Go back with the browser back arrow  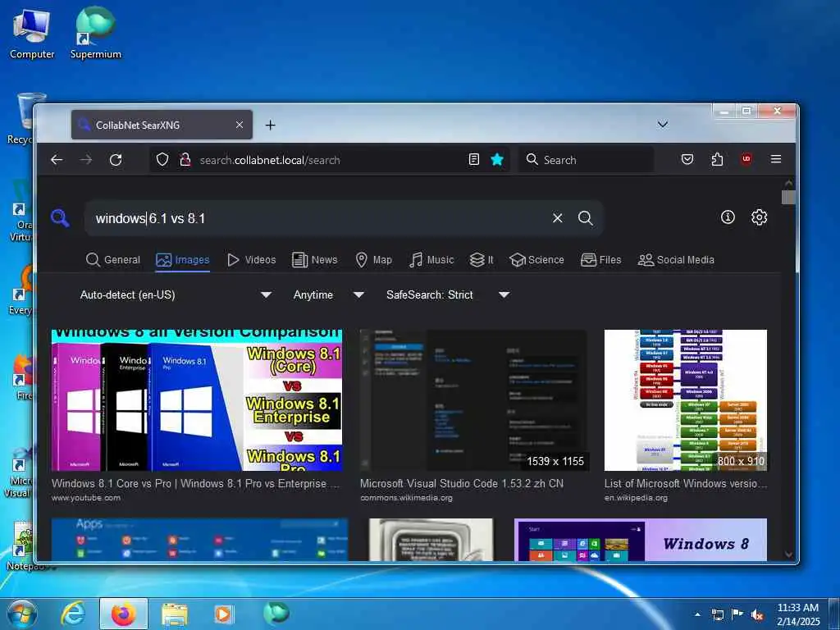57,160
